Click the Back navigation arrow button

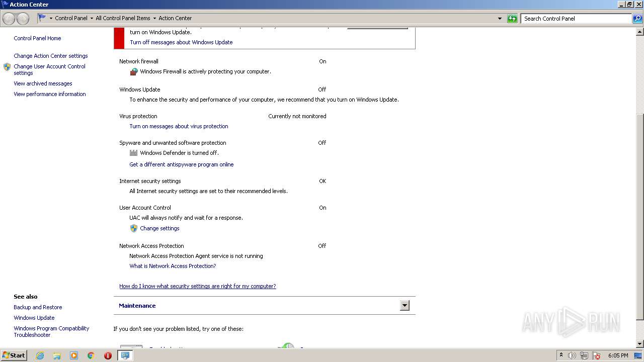9,19
